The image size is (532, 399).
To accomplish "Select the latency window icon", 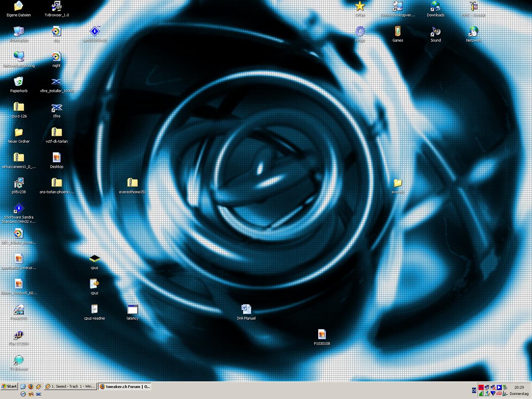I will coord(132,309).
